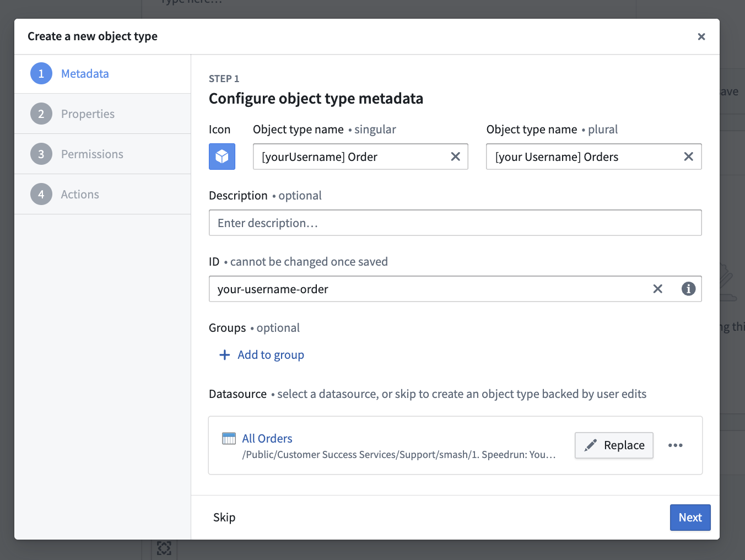Click the Add to group link
745x560 pixels.
[x=271, y=355]
